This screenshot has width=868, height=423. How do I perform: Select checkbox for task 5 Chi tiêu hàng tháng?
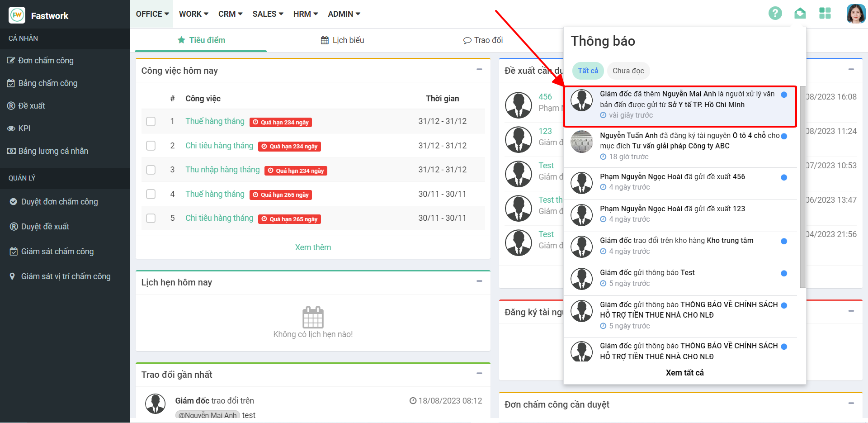pyautogui.click(x=151, y=219)
